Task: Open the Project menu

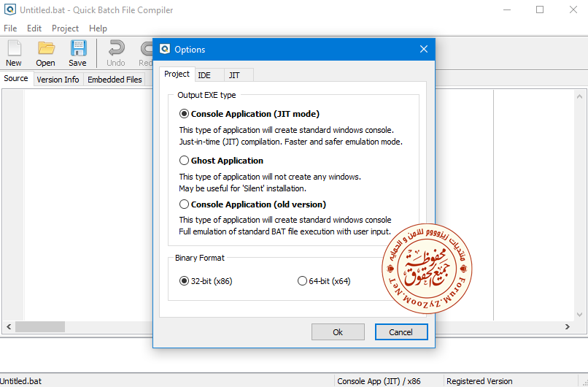Action: [x=65, y=28]
